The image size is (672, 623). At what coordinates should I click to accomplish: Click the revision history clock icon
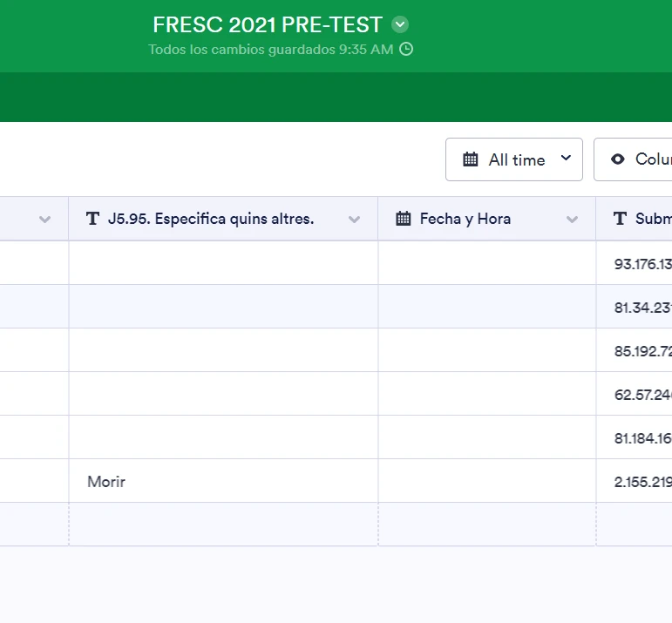pos(406,50)
